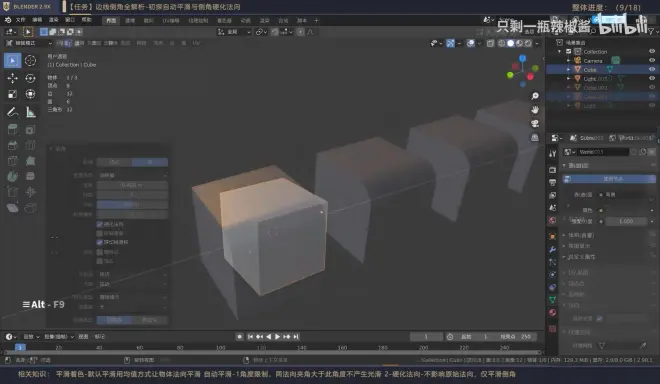Toggle the 硬化法向 checkbox

pyautogui.click(x=100, y=224)
